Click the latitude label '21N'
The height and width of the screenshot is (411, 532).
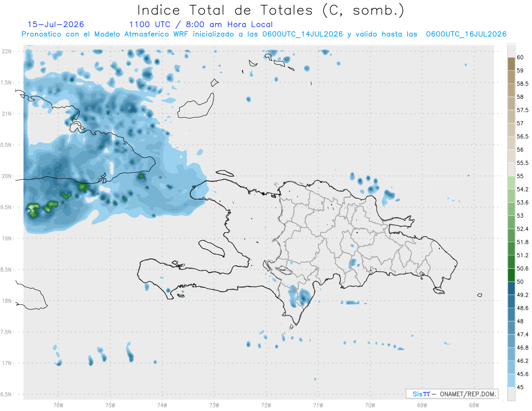click(8, 114)
